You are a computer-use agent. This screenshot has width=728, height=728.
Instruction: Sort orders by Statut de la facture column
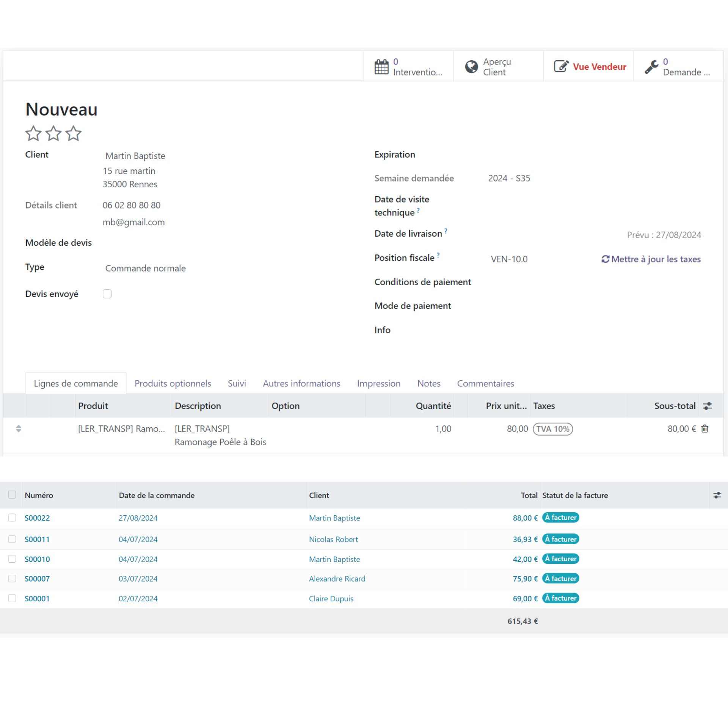[575, 495]
